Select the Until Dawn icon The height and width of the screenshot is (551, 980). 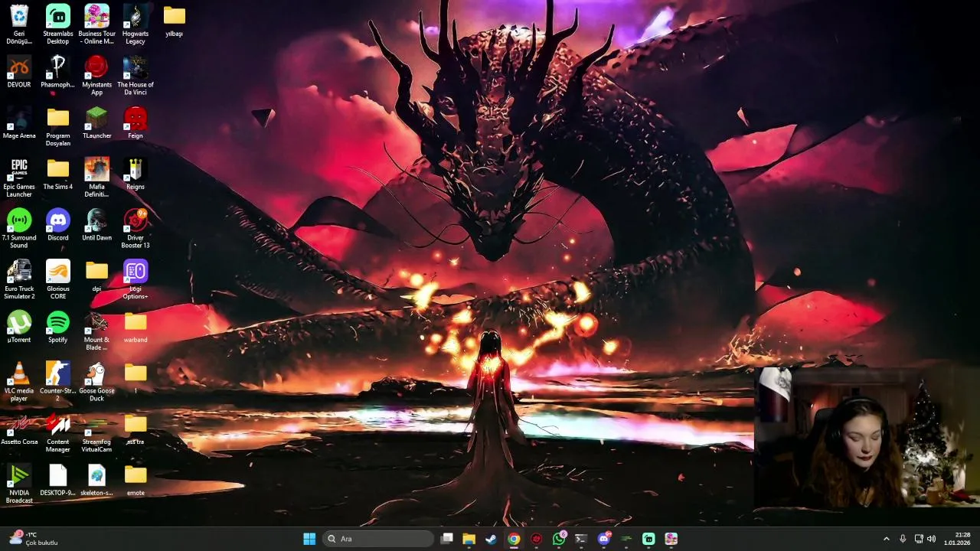[96, 224]
